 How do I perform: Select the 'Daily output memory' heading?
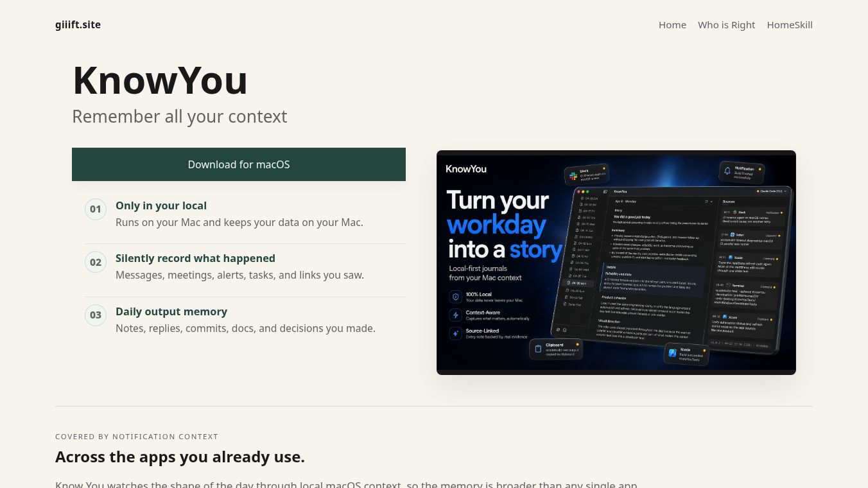(x=171, y=311)
